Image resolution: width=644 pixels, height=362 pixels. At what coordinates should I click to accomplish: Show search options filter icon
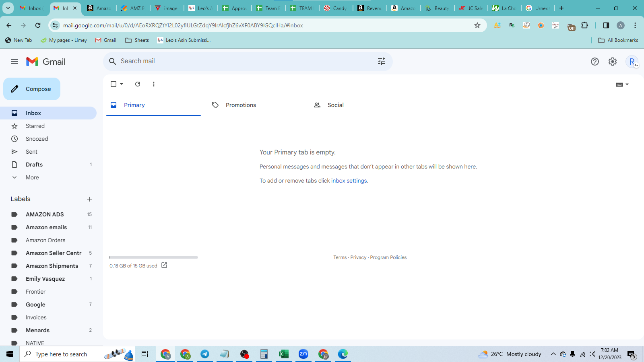pyautogui.click(x=382, y=61)
